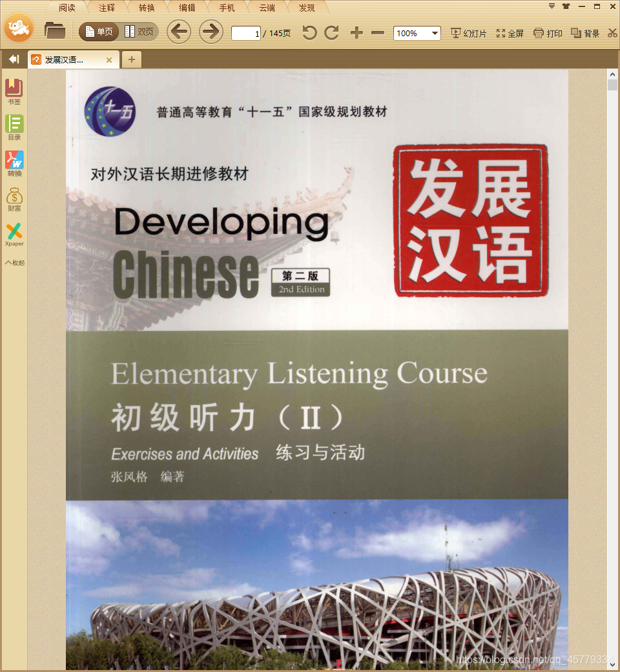620x672 pixels.
Task: Click the shirt skin icon
Action: tap(566, 6)
